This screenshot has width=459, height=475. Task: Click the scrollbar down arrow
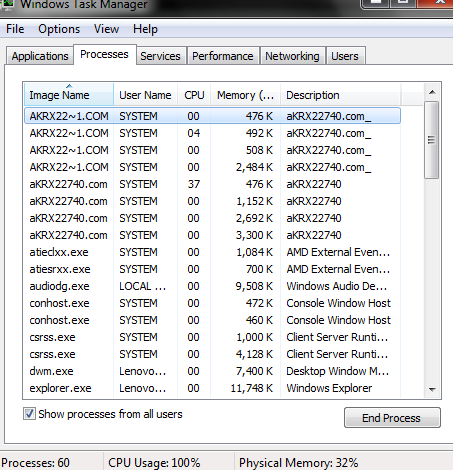point(432,389)
